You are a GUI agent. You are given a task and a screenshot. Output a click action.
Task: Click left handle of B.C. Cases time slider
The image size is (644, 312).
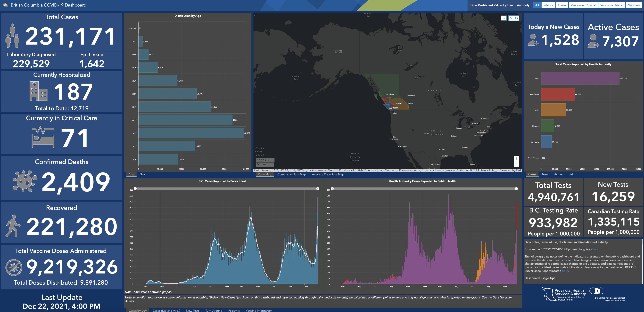pos(135,189)
